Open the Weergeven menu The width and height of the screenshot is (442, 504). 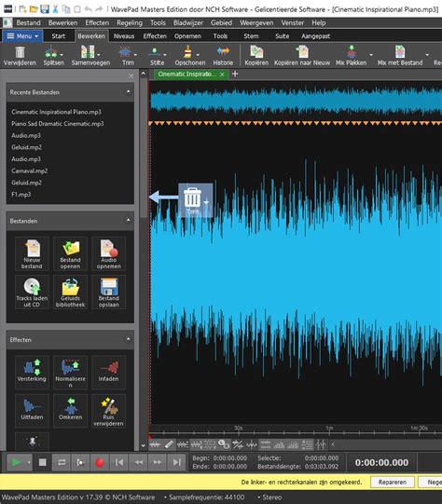click(x=256, y=22)
